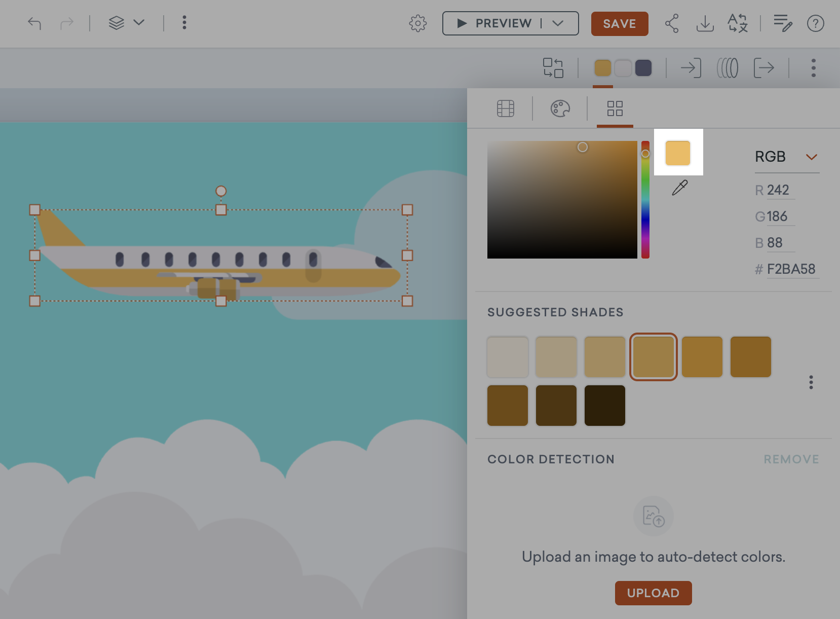Select the light gray toolbar swatch
This screenshot has height=619, width=840.
[623, 68]
